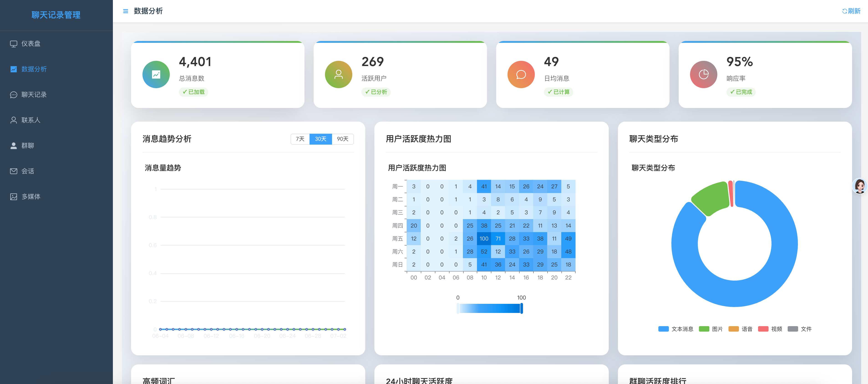Toggle 视频 legend item visibility
Image resolution: width=868 pixels, height=384 pixels.
pos(770,329)
